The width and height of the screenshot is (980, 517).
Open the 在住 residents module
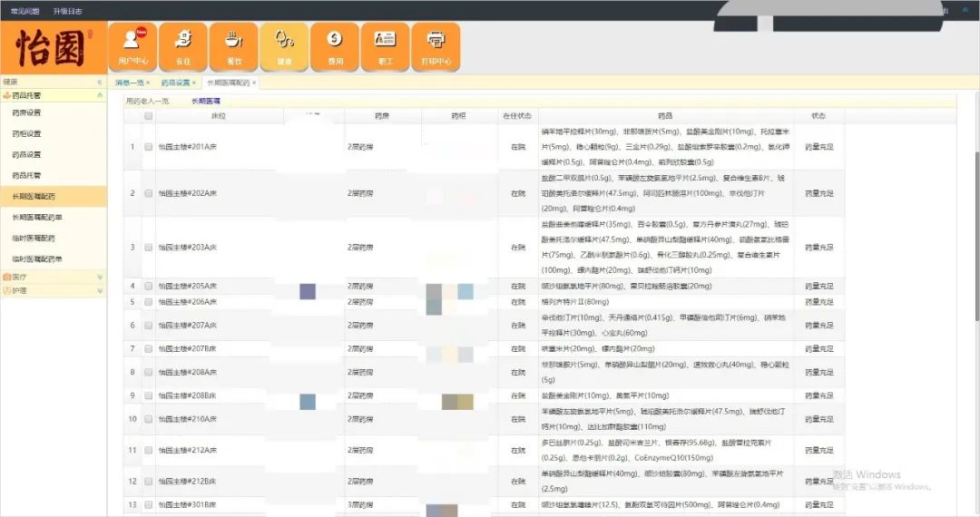click(183, 47)
